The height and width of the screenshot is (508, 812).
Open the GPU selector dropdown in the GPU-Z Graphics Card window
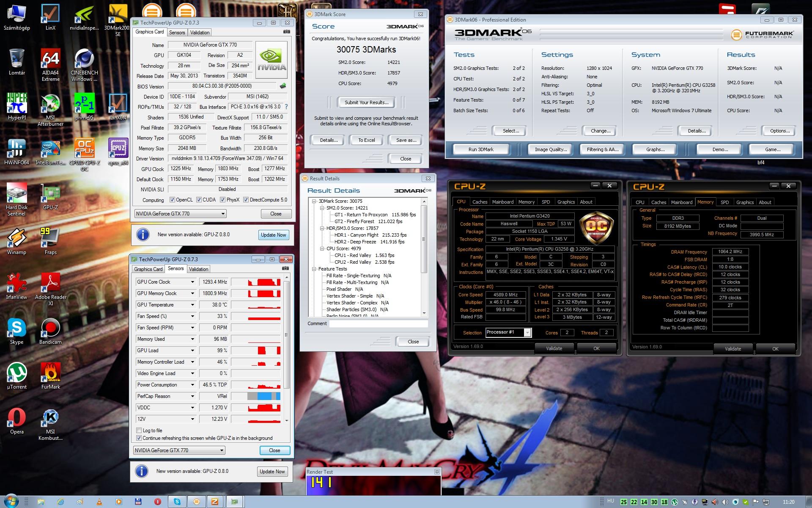tap(181, 214)
